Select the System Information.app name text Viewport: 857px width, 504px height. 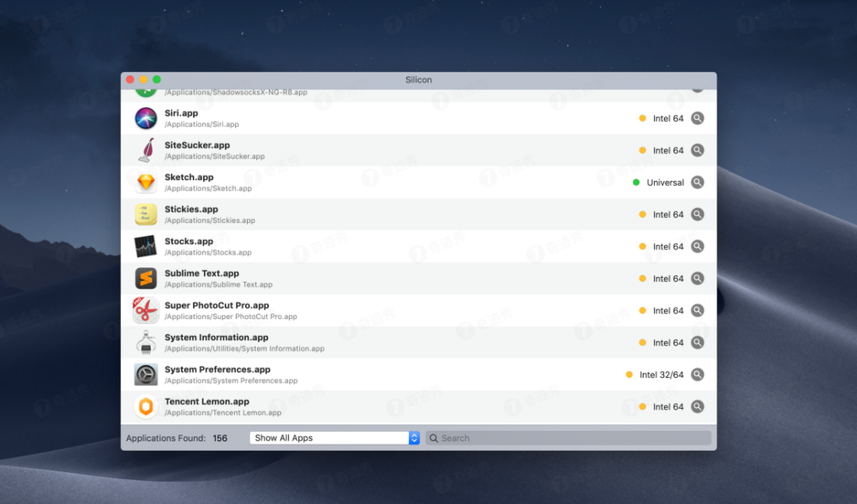217,337
